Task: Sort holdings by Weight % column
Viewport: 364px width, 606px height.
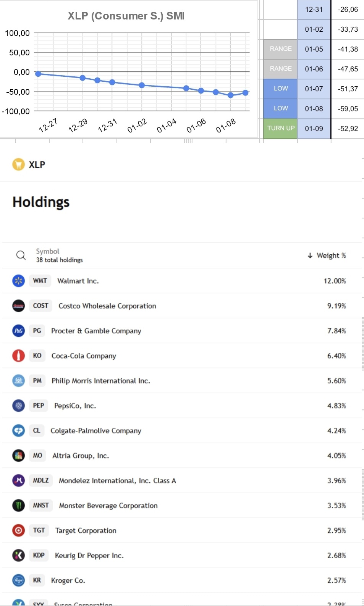Action: pos(327,255)
